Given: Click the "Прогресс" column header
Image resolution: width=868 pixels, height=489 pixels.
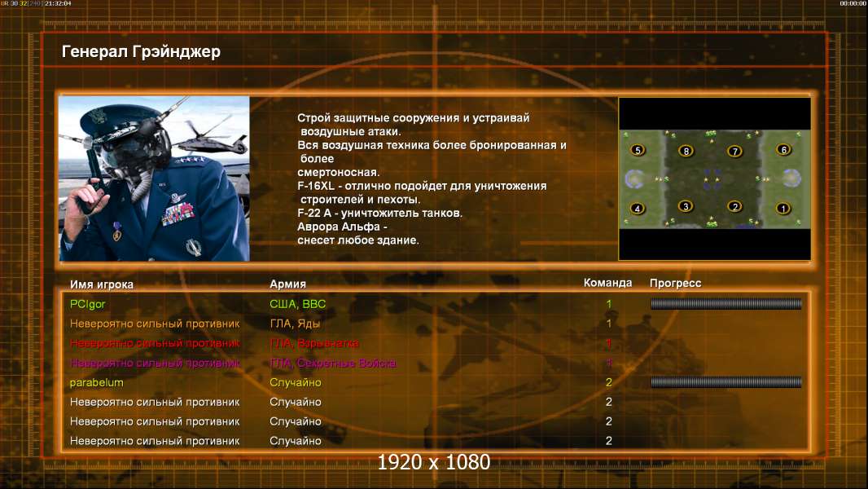Looking at the screenshot, I should click(x=675, y=283).
